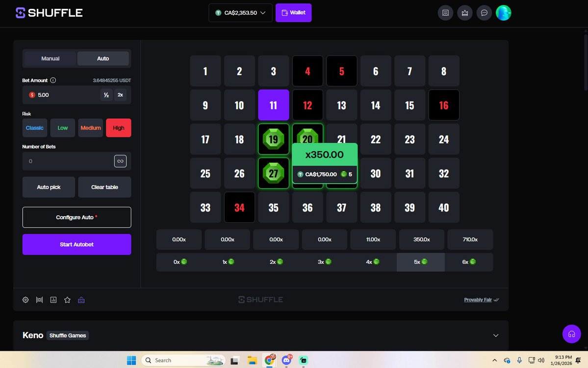Switch to Auto betting tab
Image resolution: width=588 pixels, height=368 pixels.
pos(103,58)
